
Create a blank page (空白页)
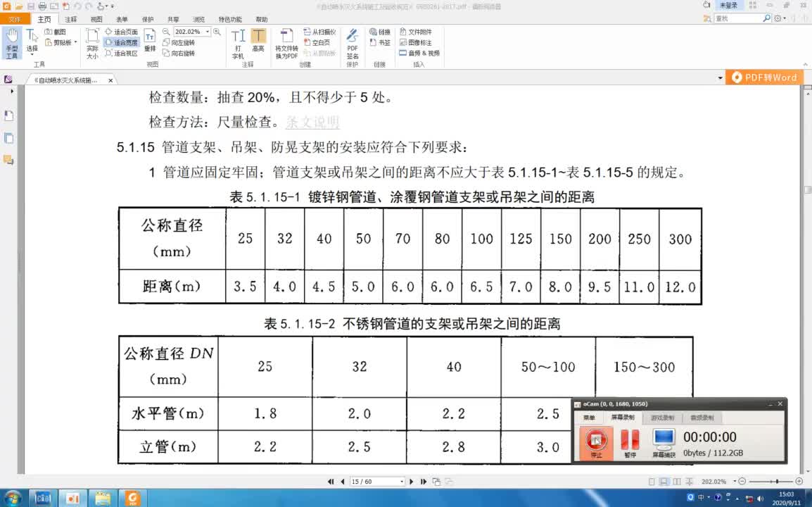317,42
